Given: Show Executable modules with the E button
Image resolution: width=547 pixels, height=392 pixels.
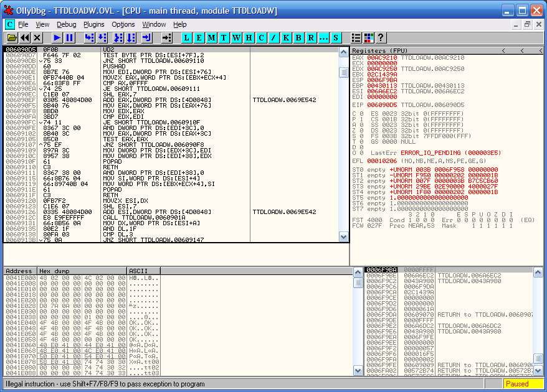Looking at the screenshot, I should pyautogui.click(x=199, y=37).
